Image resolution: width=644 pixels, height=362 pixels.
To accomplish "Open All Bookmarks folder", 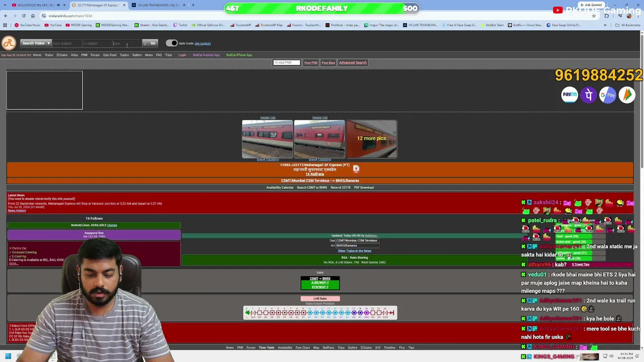I will tap(628, 25).
